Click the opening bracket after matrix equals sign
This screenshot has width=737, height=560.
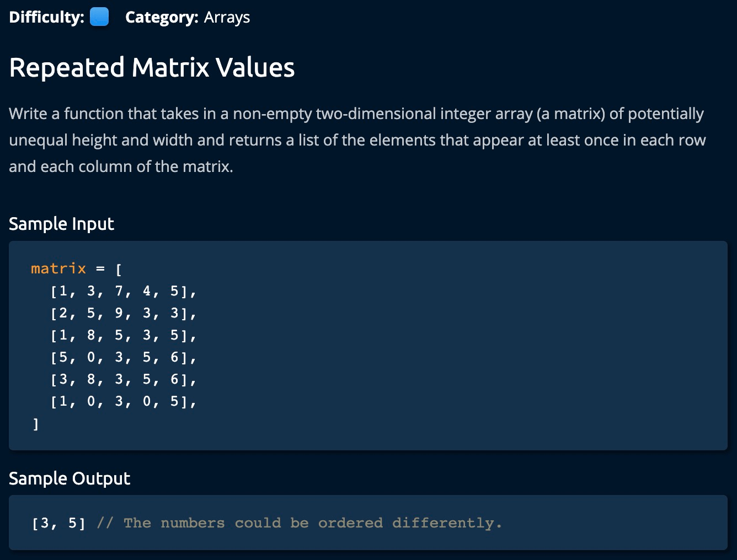pos(118,269)
